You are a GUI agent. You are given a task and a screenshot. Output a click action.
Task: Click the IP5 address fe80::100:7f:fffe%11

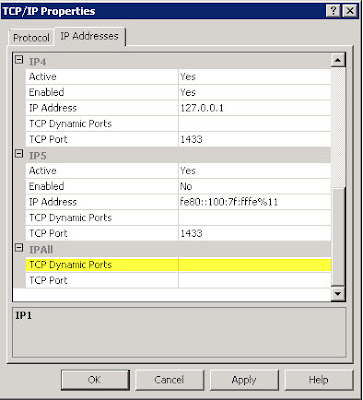point(254,202)
